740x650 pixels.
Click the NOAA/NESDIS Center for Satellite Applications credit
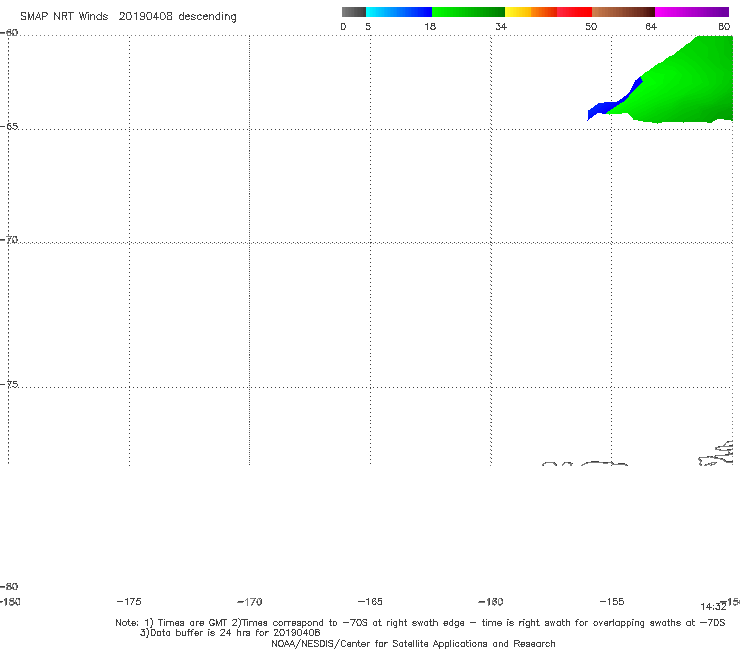[413, 644]
